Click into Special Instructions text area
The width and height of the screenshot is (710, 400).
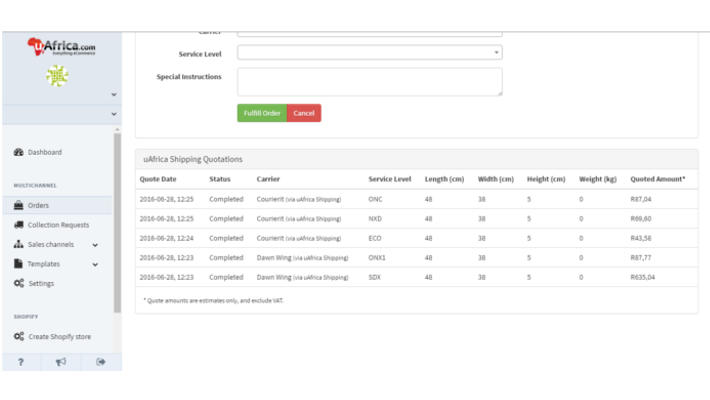tap(369, 82)
